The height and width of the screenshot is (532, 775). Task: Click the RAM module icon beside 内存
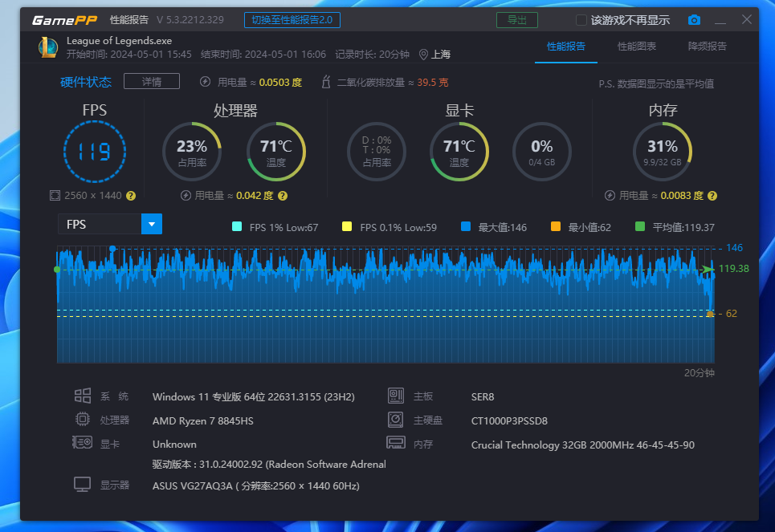coord(396,442)
